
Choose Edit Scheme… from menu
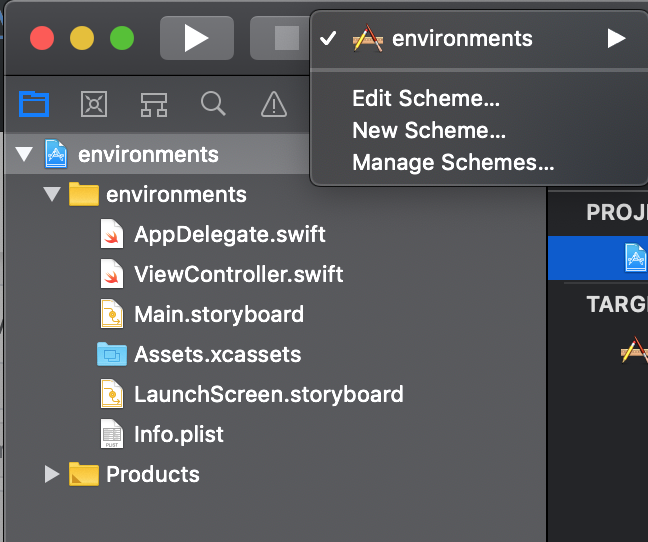tap(426, 98)
